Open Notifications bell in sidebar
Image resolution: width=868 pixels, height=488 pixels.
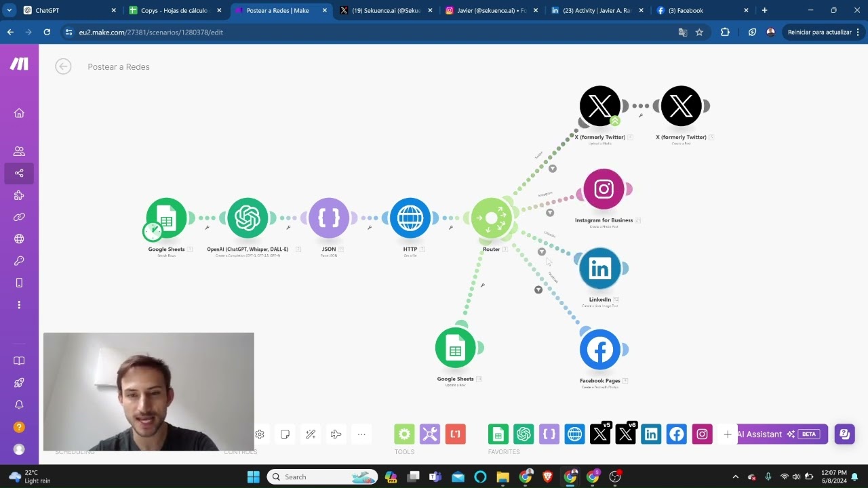19,405
